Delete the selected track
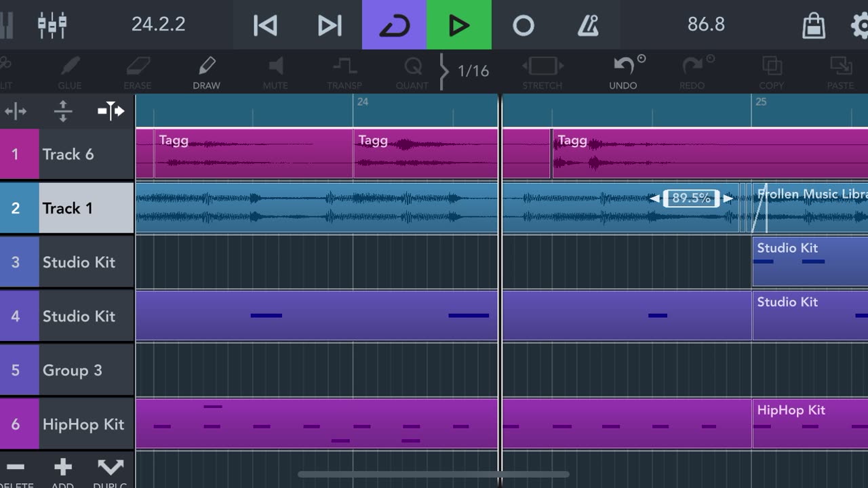Image resolution: width=868 pixels, height=488 pixels. coord(15,472)
